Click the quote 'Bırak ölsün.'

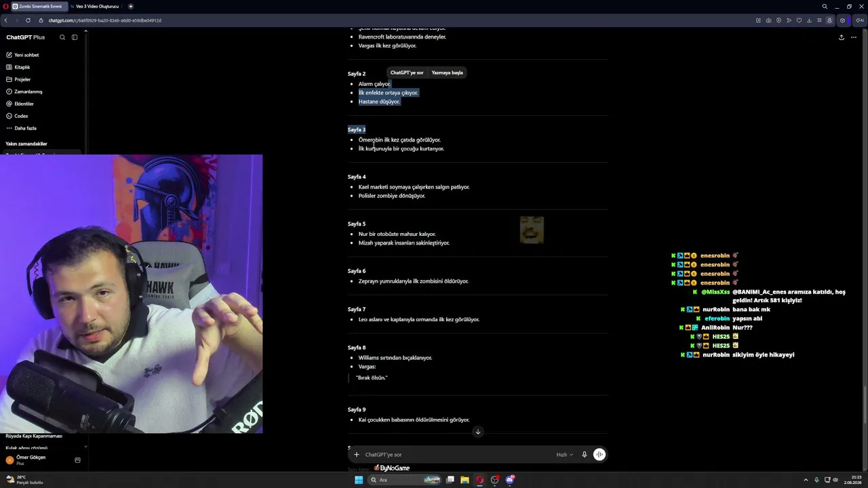click(x=372, y=378)
